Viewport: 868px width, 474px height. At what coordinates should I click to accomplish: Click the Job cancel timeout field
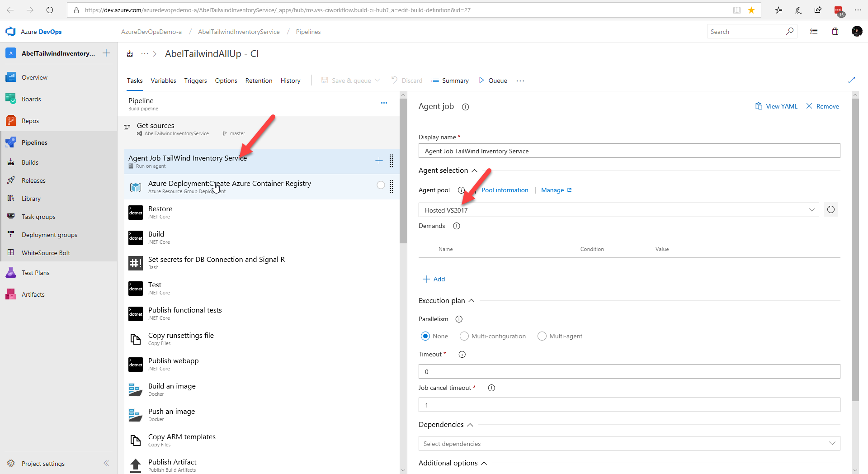pos(629,405)
